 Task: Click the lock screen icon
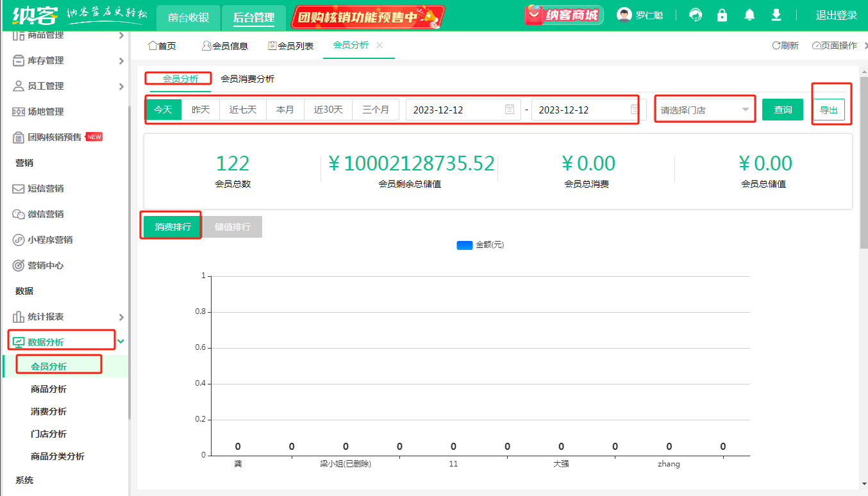(722, 15)
